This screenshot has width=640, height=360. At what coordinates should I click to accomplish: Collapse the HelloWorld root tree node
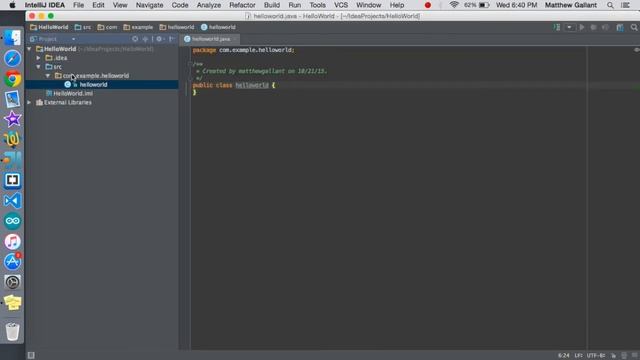tap(29, 49)
